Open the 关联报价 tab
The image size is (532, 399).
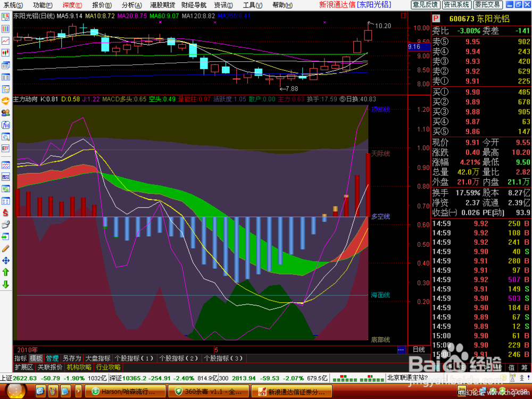tap(50, 367)
